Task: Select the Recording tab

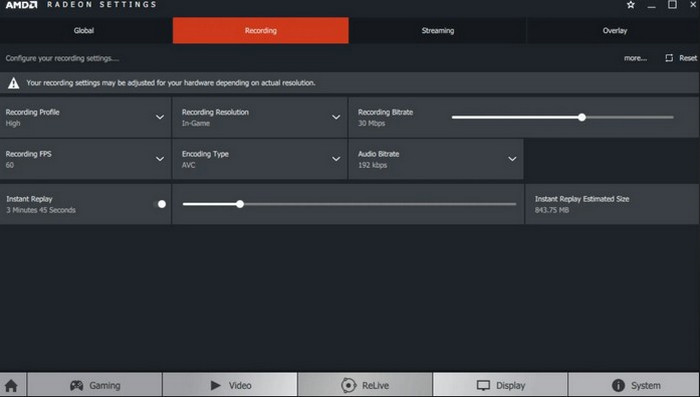Action: tap(261, 30)
